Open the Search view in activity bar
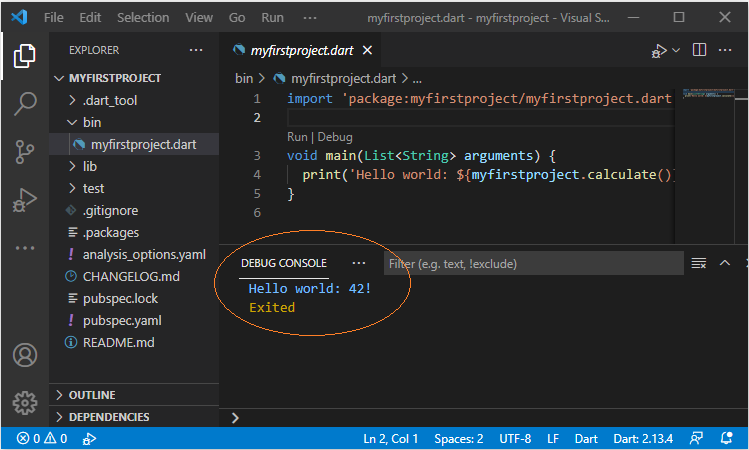 24,104
